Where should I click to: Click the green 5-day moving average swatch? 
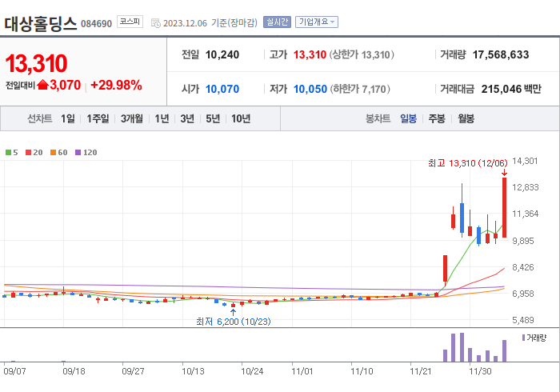tap(8, 153)
